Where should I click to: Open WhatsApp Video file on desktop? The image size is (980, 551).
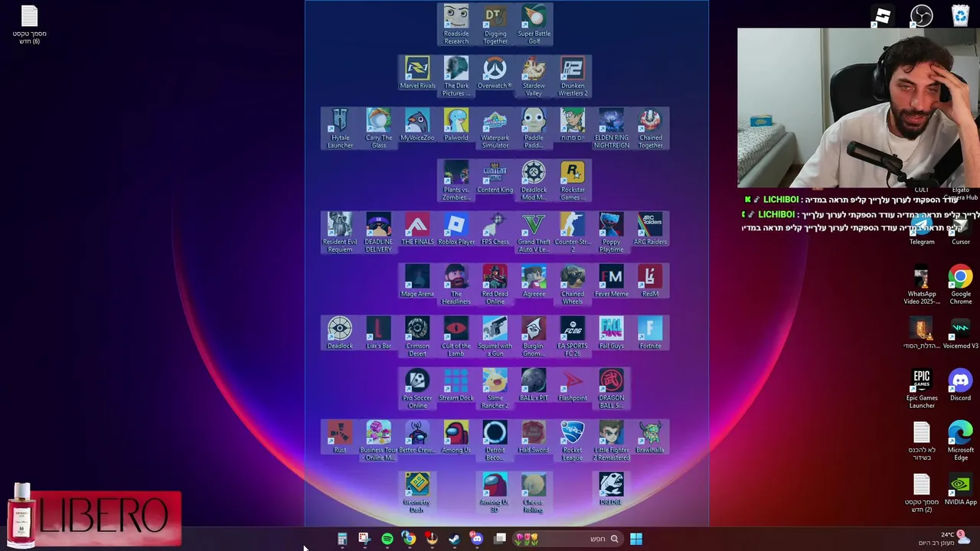(922, 285)
